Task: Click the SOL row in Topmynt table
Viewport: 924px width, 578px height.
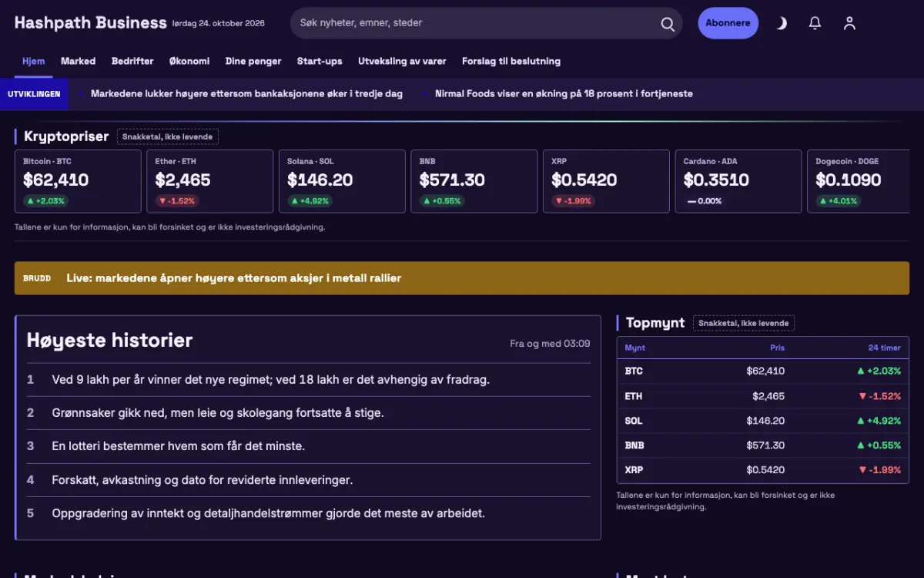Action: (763, 421)
